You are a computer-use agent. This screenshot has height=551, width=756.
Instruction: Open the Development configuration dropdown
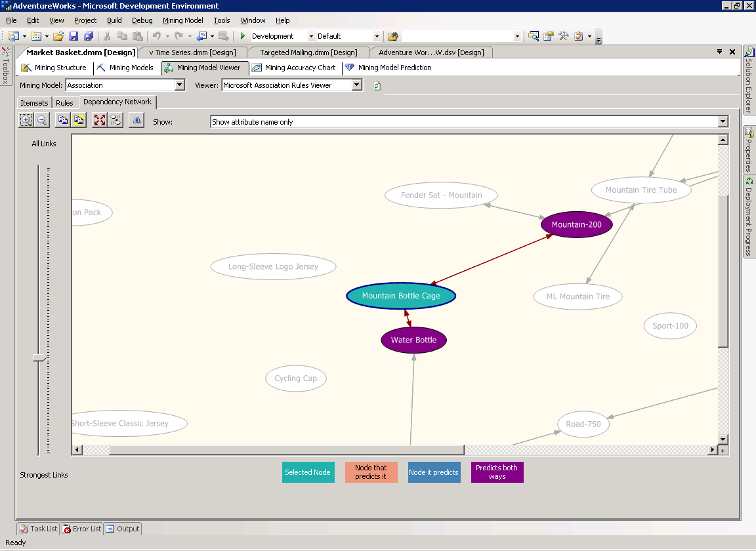point(311,36)
